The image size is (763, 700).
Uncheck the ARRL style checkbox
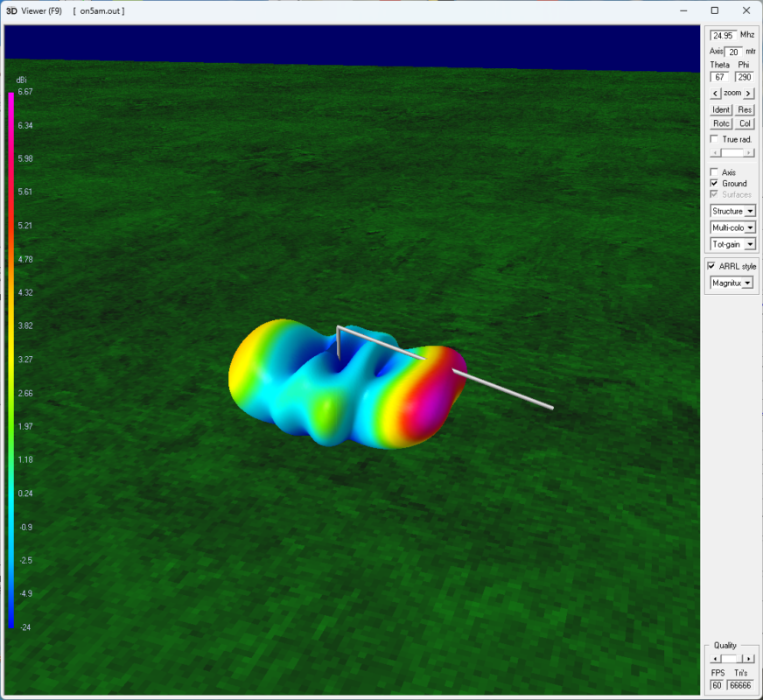coord(711,266)
